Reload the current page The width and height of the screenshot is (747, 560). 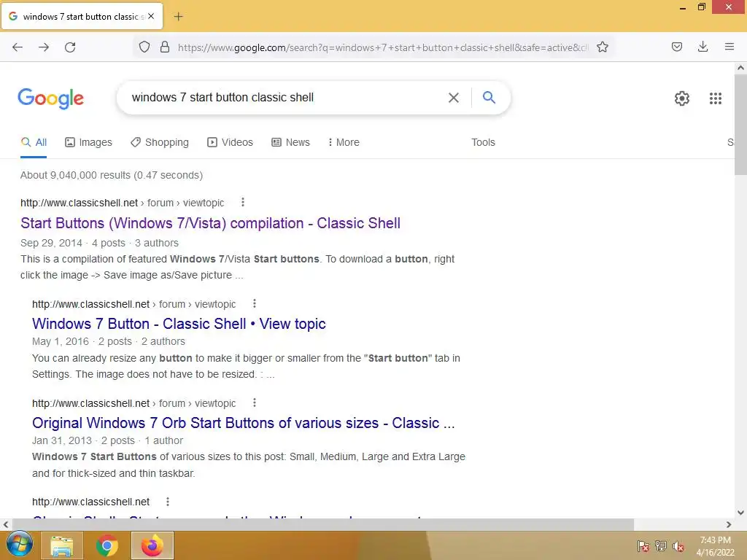pos(70,47)
